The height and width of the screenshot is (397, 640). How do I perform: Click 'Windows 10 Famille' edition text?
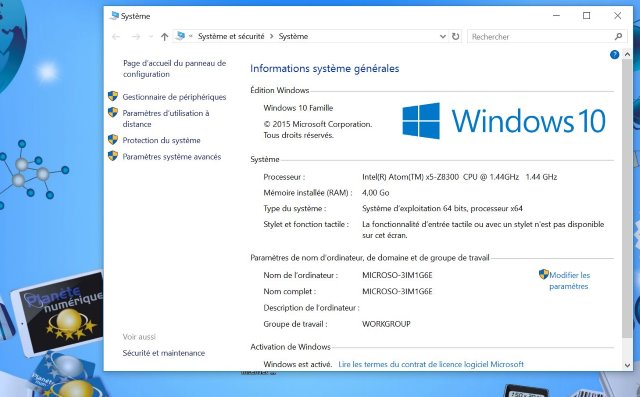click(x=298, y=108)
